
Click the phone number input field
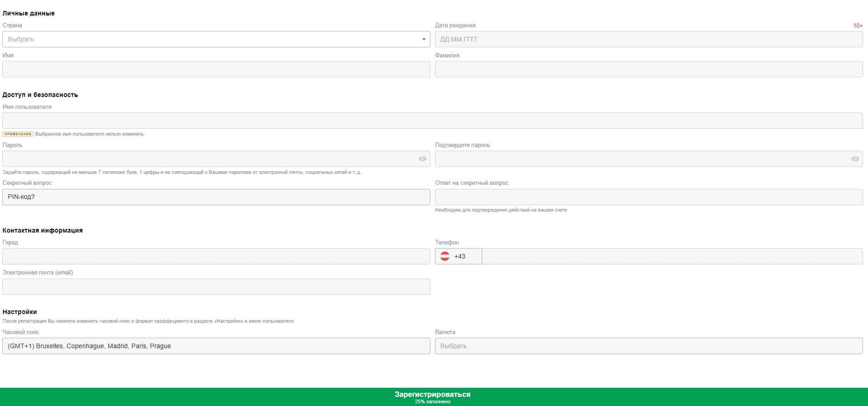(672, 256)
